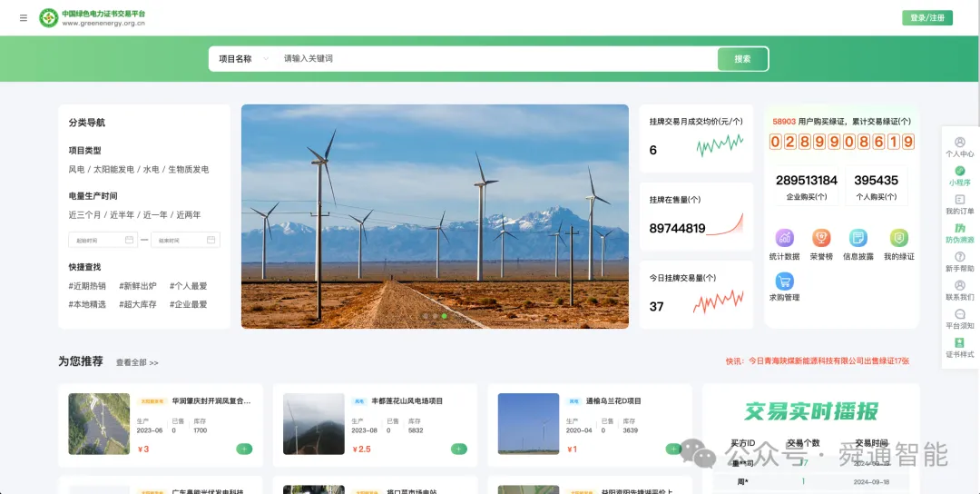
Task: Filter by 近半年 production time
Action: tap(122, 214)
